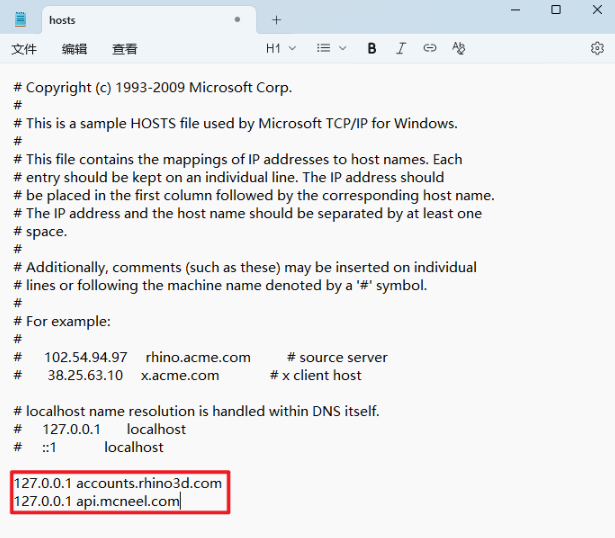
Task: Open the list style dropdown
Action: coord(331,48)
